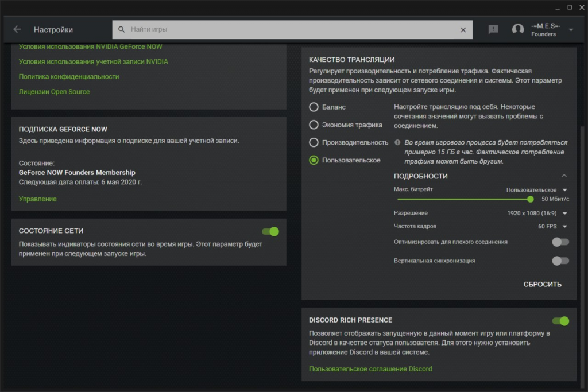Click the bitrate slider handle
588x392 pixels.
point(531,199)
